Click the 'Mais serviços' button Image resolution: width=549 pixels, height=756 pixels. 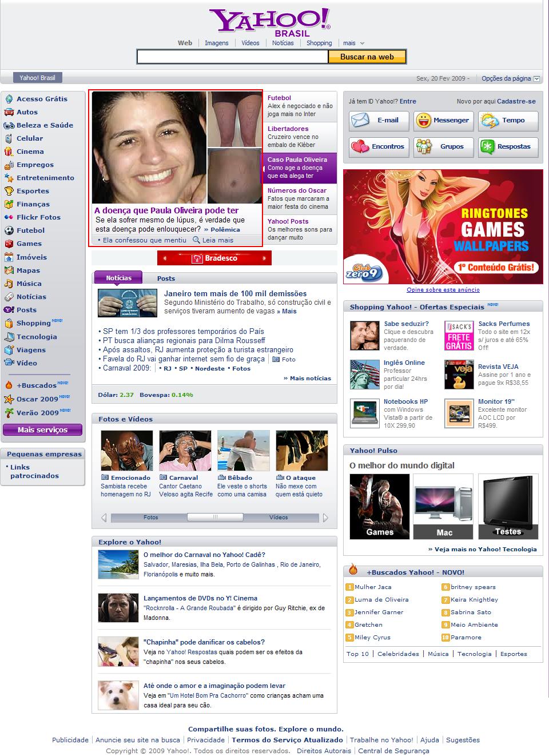point(42,429)
